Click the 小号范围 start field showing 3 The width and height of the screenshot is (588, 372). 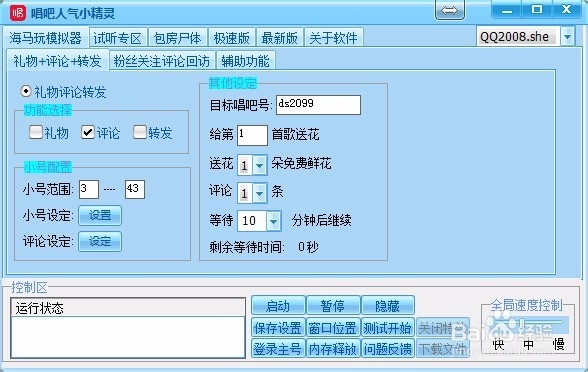89,189
